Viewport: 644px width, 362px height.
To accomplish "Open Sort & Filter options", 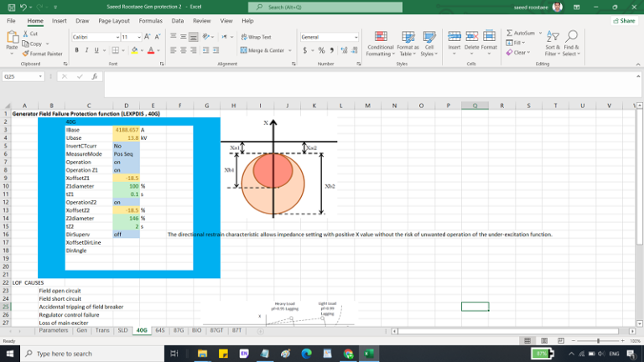I will [x=553, y=43].
